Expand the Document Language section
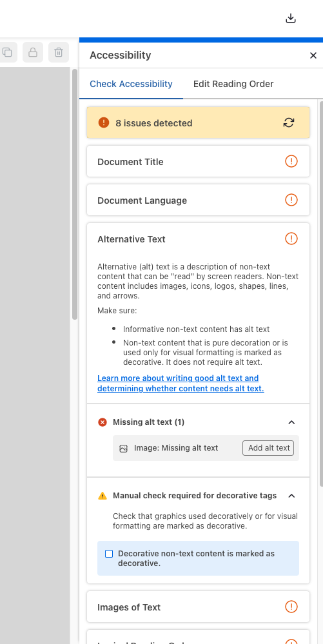The height and width of the screenshot is (644, 323). (198, 200)
